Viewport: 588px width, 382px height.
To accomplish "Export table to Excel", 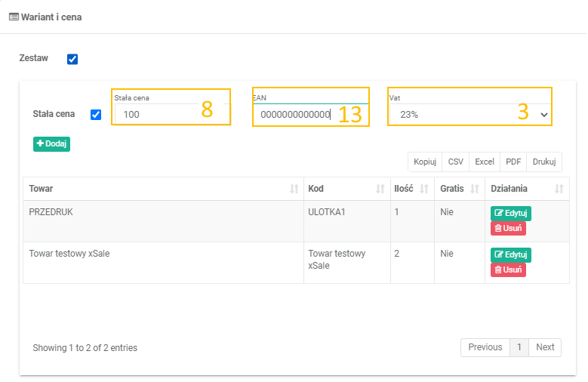I will 484,162.
